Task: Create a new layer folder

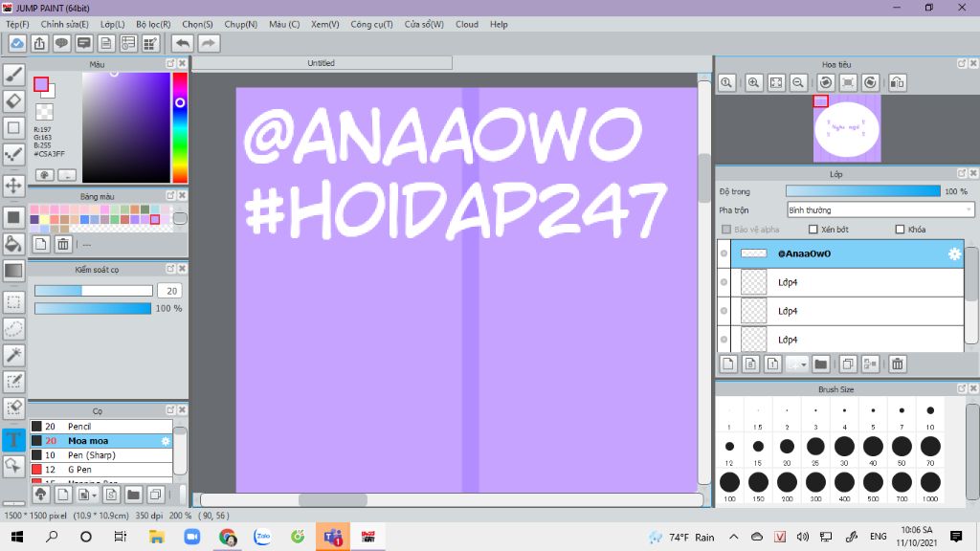Action: click(820, 364)
